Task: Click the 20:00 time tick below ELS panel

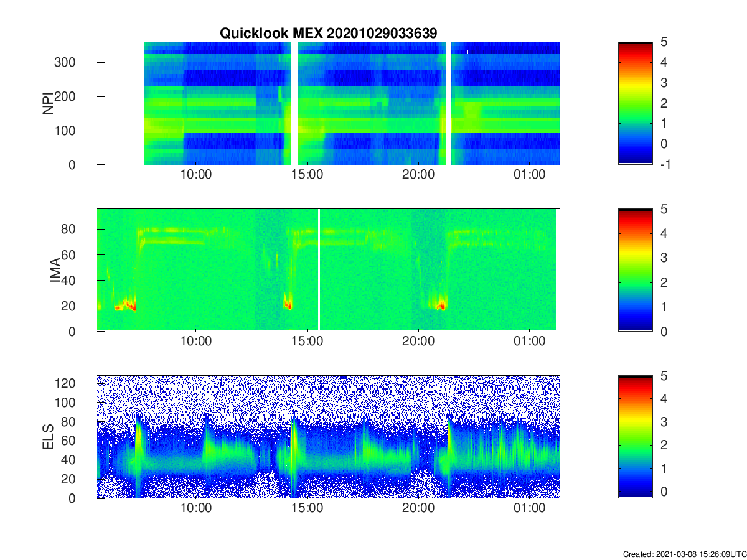Action: pyautogui.click(x=418, y=508)
